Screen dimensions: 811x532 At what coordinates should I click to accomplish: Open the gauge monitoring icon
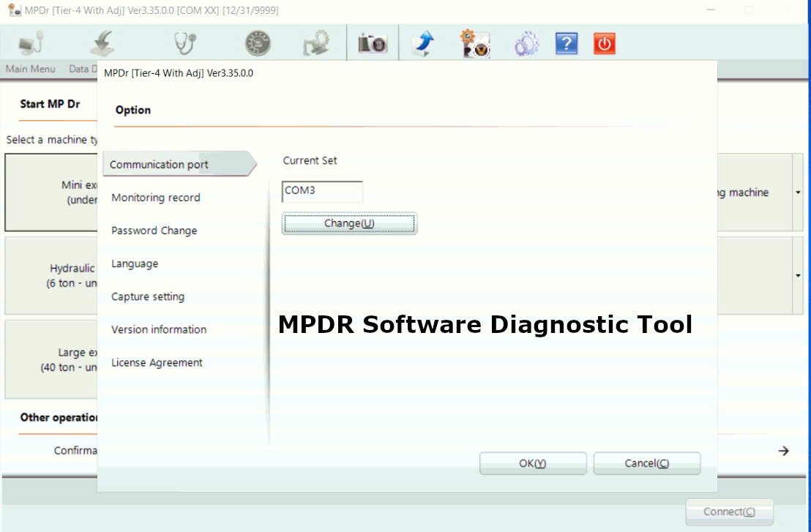click(x=256, y=42)
